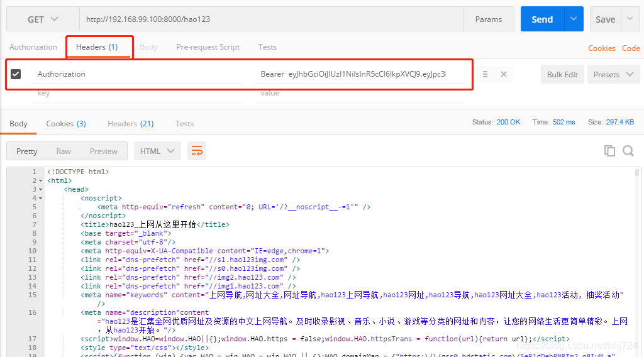Click the header row reorder menu icon
The width and height of the screenshot is (644, 357).
[x=485, y=74]
